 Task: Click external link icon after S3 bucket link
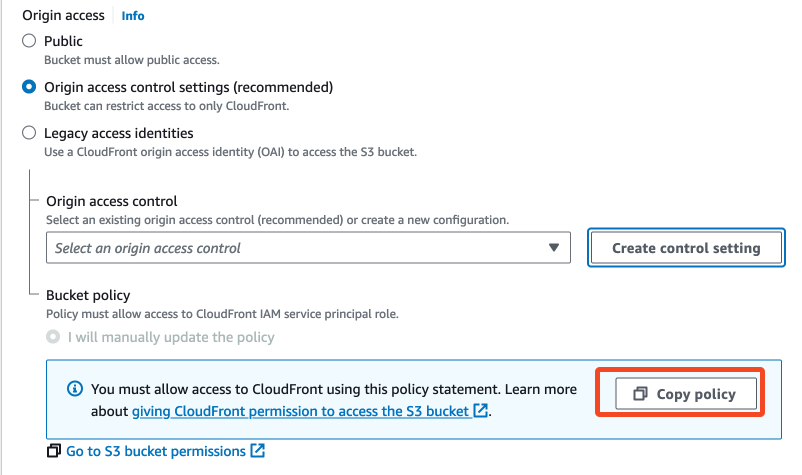pos(481,411)
